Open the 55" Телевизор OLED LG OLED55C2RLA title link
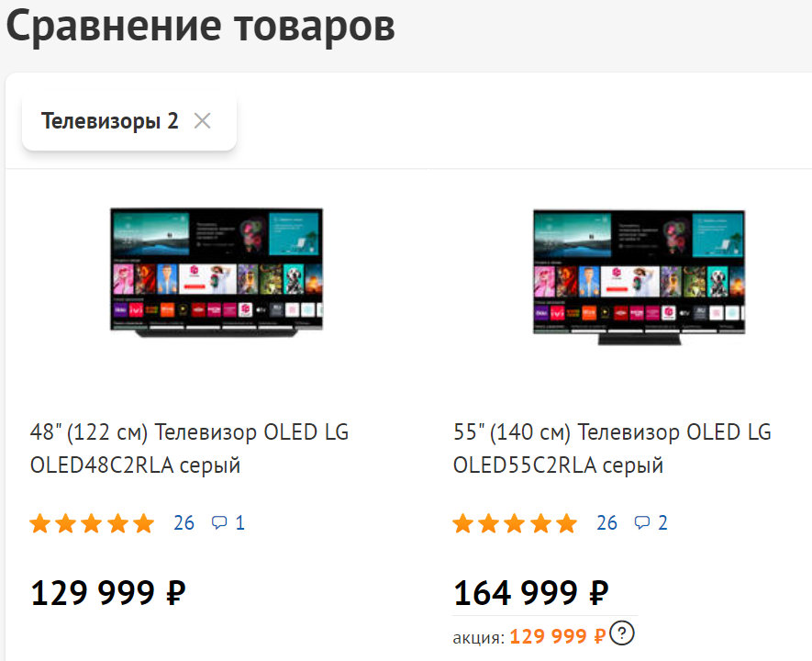Image resolution: width=812 pixels, height=661 pixels. pos(612,449)
